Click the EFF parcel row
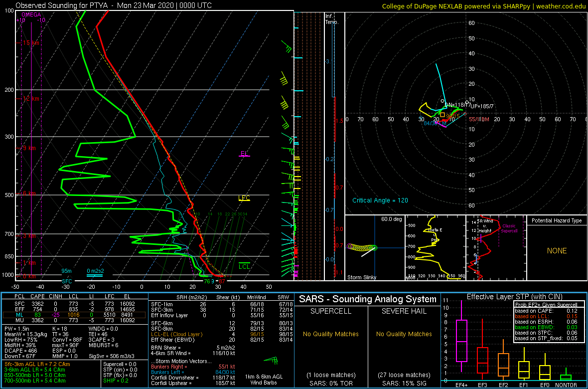 (75, 308)
